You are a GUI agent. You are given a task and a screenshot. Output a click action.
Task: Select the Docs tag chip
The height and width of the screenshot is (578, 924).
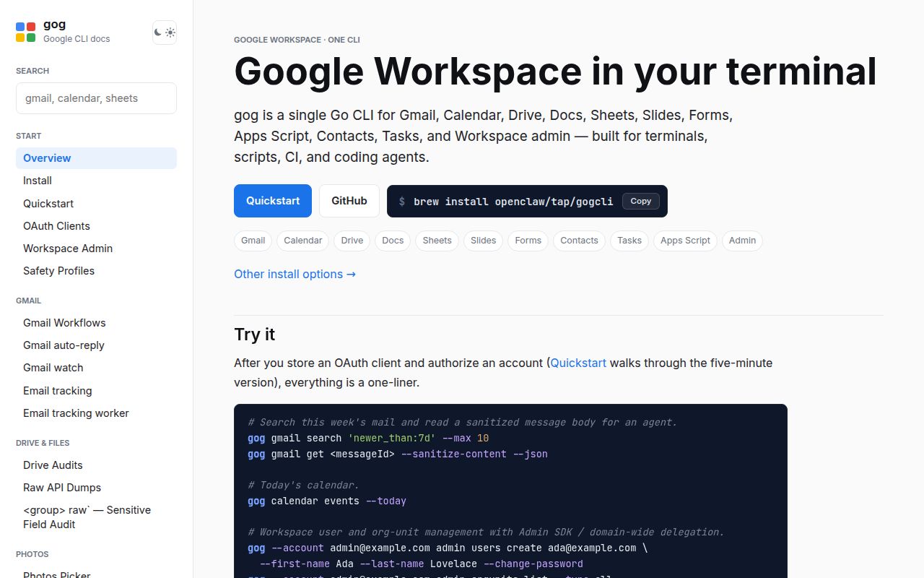click(393, 241)
